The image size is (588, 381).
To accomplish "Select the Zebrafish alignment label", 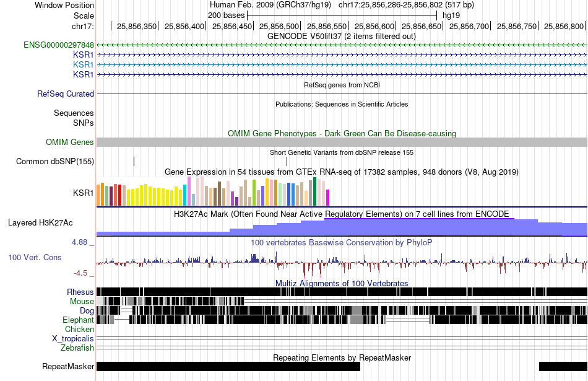I will (77, 348).
